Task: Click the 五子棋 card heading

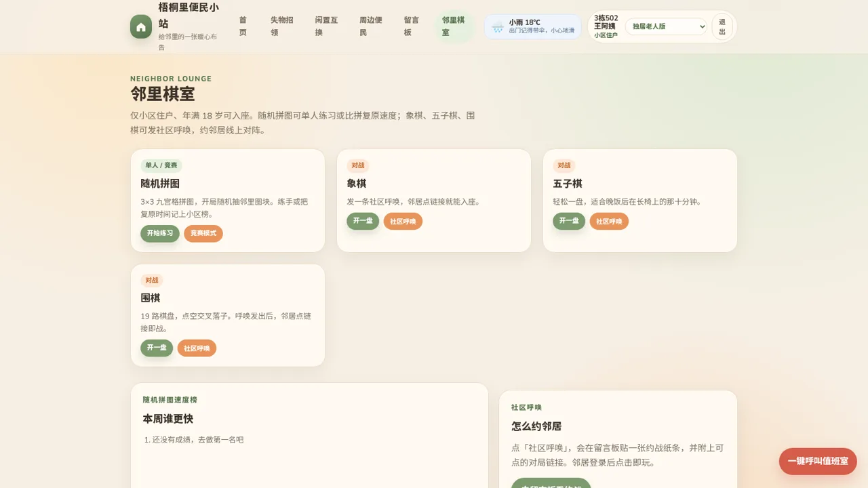Action: click(568, 184)
